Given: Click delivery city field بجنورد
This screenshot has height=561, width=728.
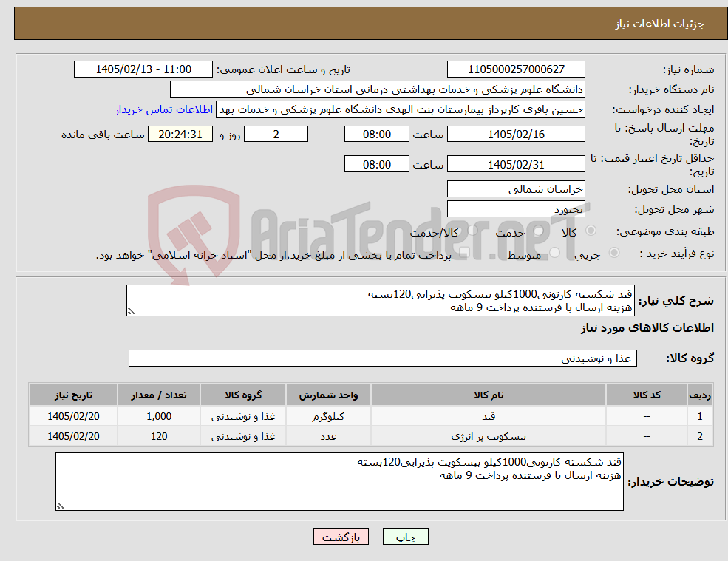Looking at the screenshot, I should click(x=516, y=209).
